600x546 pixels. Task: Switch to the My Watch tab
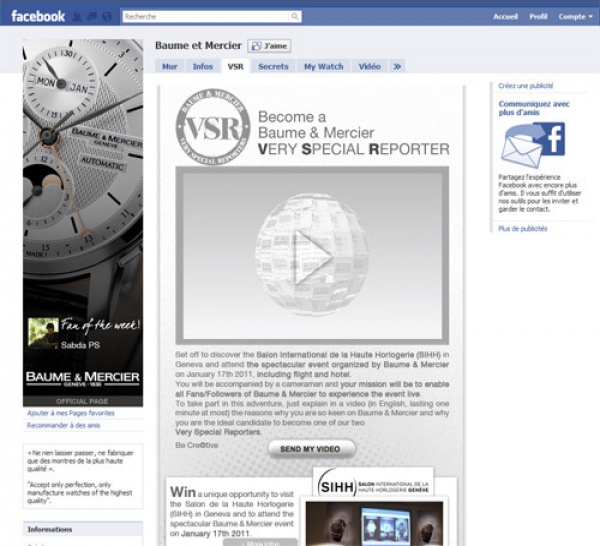(323, 66)
